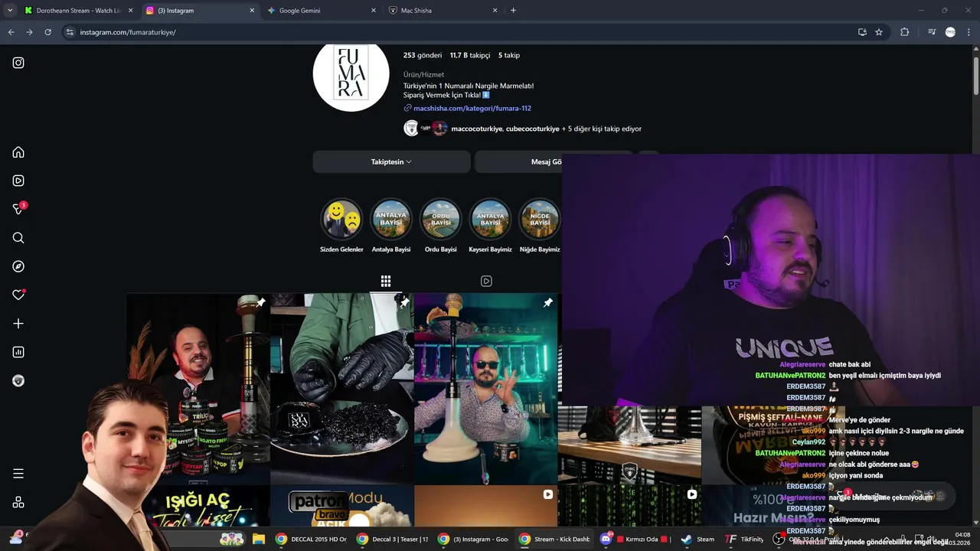Screen dimensions: 980x551
Task: Switch to Google Gemini browser tab
Action: (x=322, y=11)
